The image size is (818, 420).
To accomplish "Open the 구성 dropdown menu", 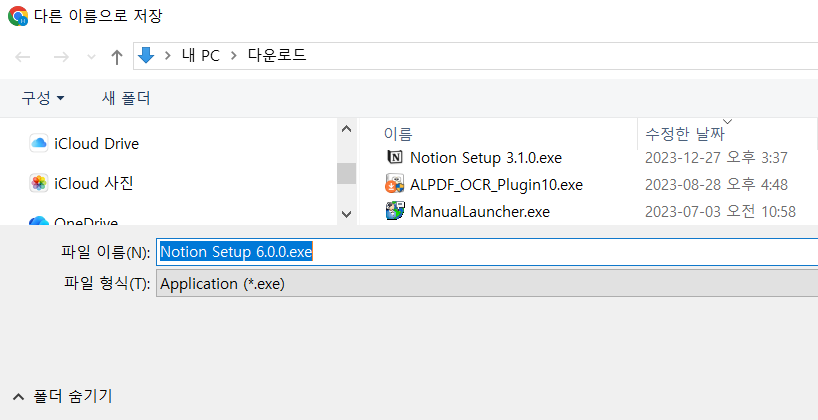I will click(x=42, y=98).
